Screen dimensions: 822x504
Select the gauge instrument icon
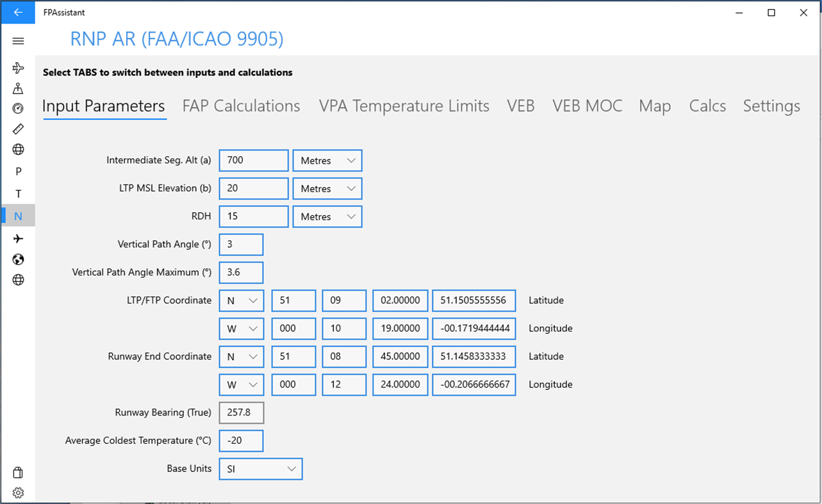point(18,108)
